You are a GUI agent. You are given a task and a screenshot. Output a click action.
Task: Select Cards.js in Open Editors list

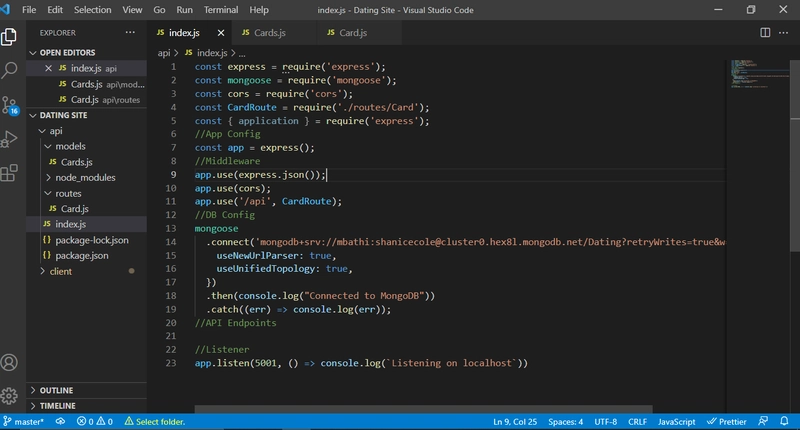[86, 84]
